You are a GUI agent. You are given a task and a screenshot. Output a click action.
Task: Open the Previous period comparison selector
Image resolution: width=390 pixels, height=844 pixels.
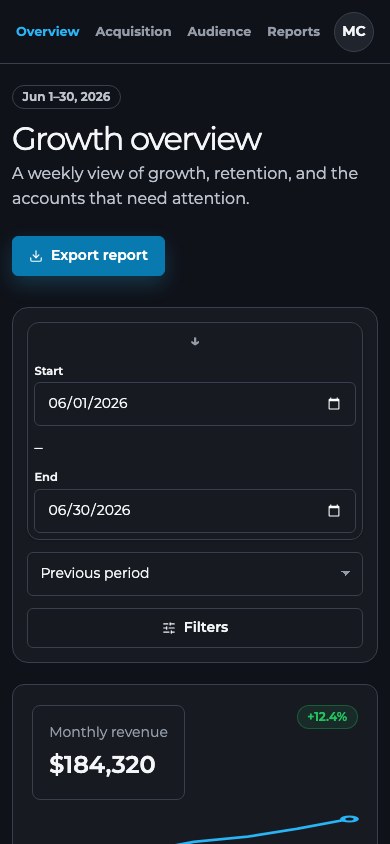[195, 574]
